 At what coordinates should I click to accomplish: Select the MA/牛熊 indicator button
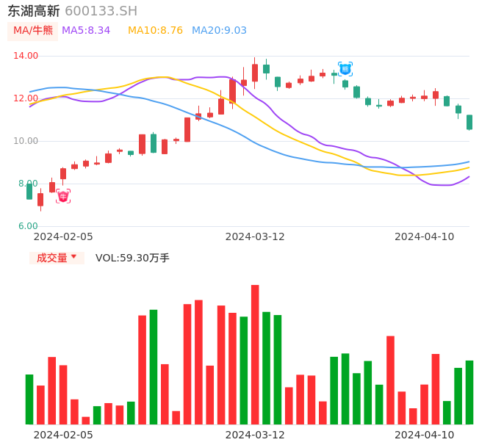[x=33, y=31]
